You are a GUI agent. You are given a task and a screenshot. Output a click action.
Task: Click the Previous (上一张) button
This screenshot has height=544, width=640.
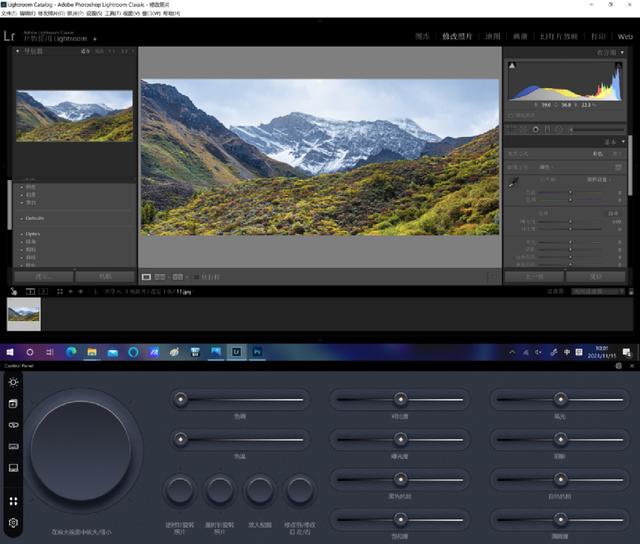point(534,276)
